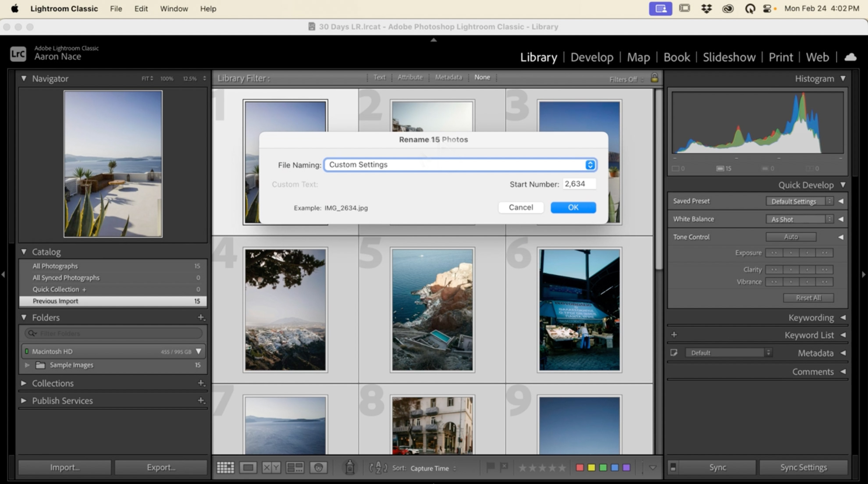The image size is (868, 484).
Task: Cancel the Rename Photos dialog
Action: (x=520, y=207)
